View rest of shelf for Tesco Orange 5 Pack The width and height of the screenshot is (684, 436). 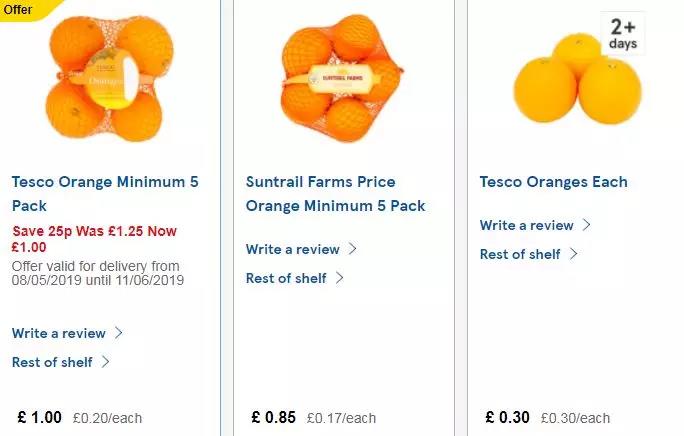pos(52,362)
